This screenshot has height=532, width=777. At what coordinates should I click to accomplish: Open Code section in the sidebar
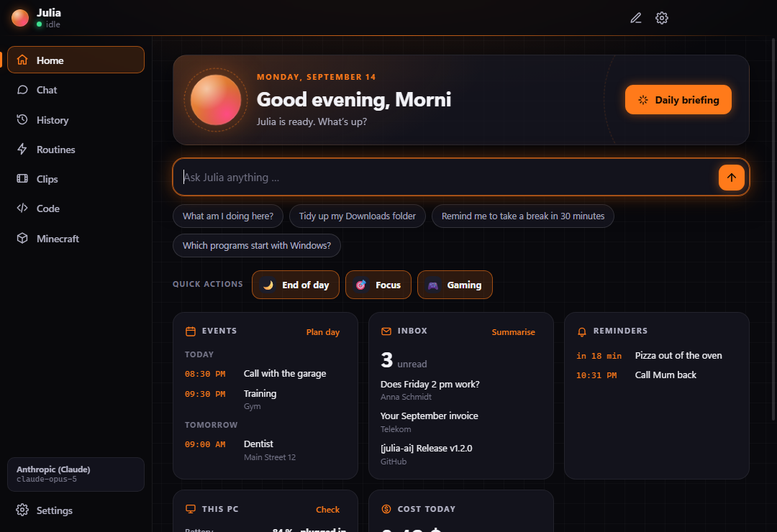[76, 208]
